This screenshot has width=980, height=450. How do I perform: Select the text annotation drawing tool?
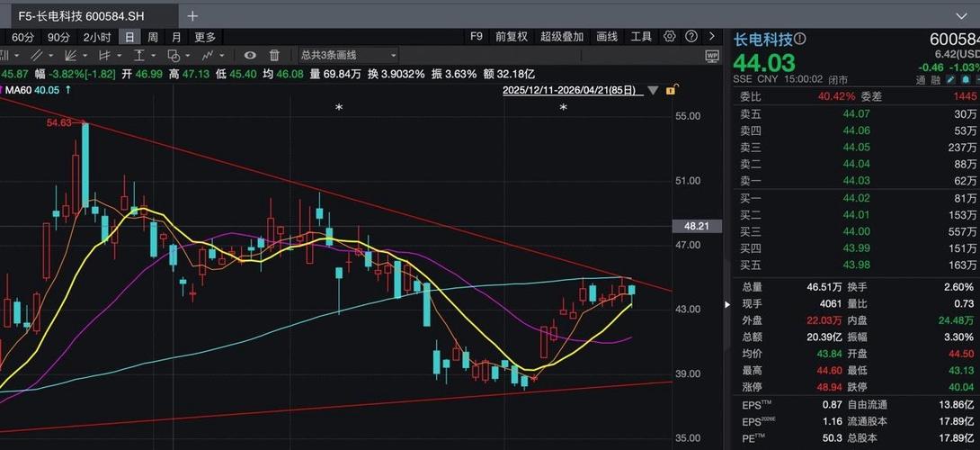click(x=138, y=55)
